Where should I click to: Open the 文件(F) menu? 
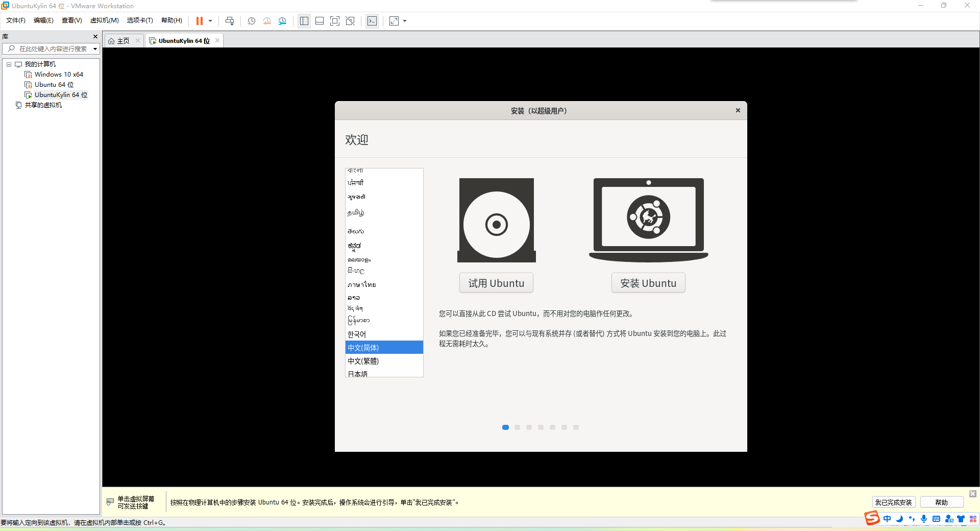(x=15, y=20)
